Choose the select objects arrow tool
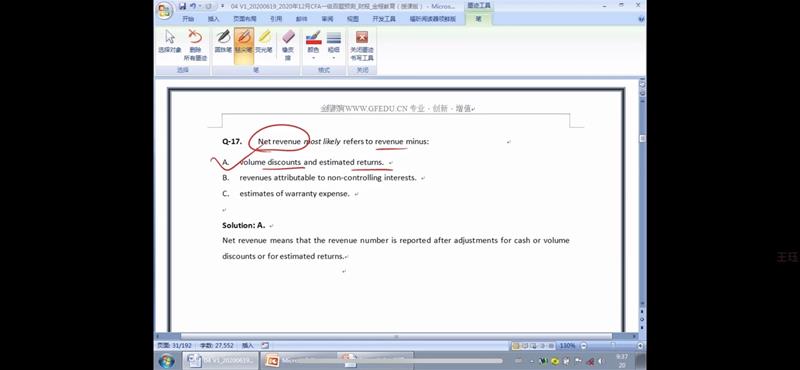This screenshot has height=370, width=800. pyautogui.click(x=169, y=42)
